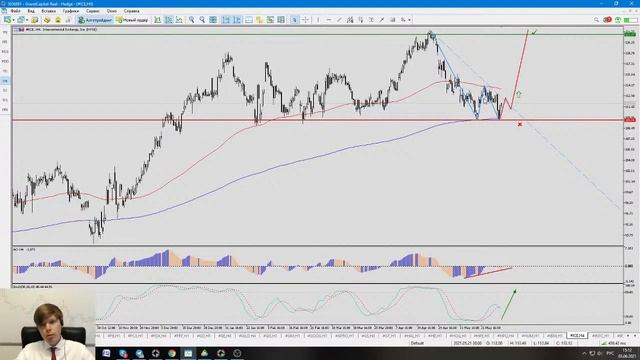
Task: Select the M30 timeframe
Action: (5, 61)
